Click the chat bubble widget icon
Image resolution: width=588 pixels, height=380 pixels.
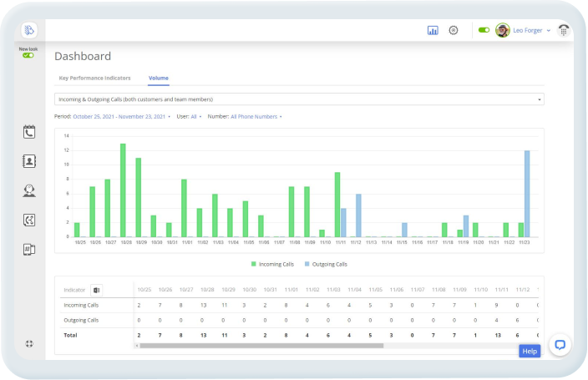[560, 344]
